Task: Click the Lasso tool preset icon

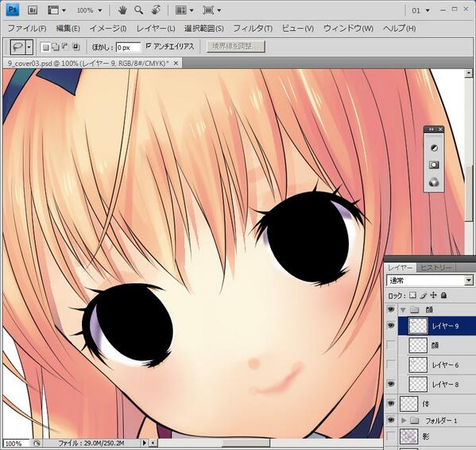Action: tap(17, 47)
